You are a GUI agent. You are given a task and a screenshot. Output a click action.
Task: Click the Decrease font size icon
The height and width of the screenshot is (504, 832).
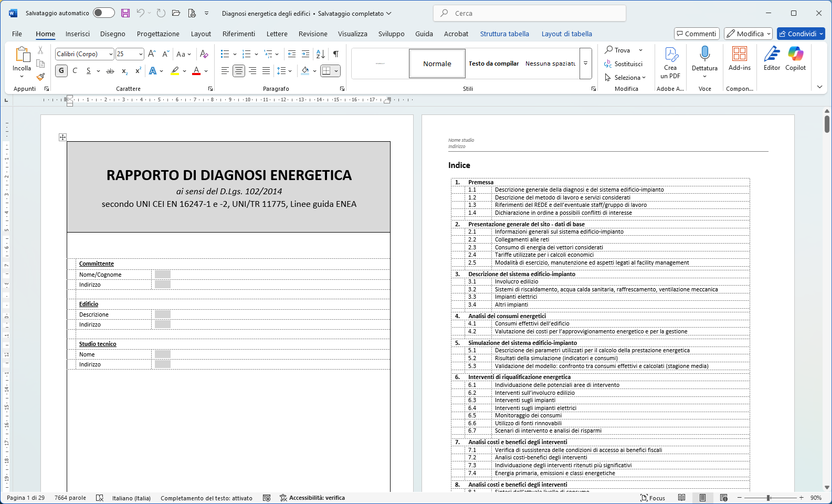(165, 54)
